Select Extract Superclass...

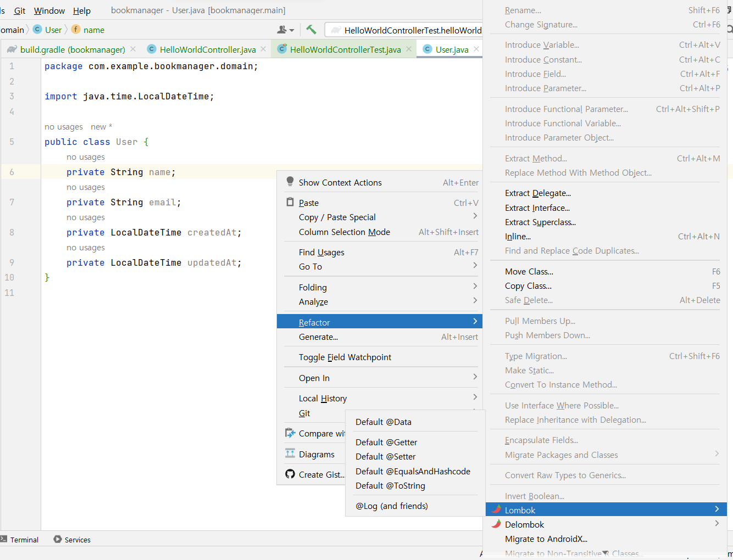click(x=606, y=222)
